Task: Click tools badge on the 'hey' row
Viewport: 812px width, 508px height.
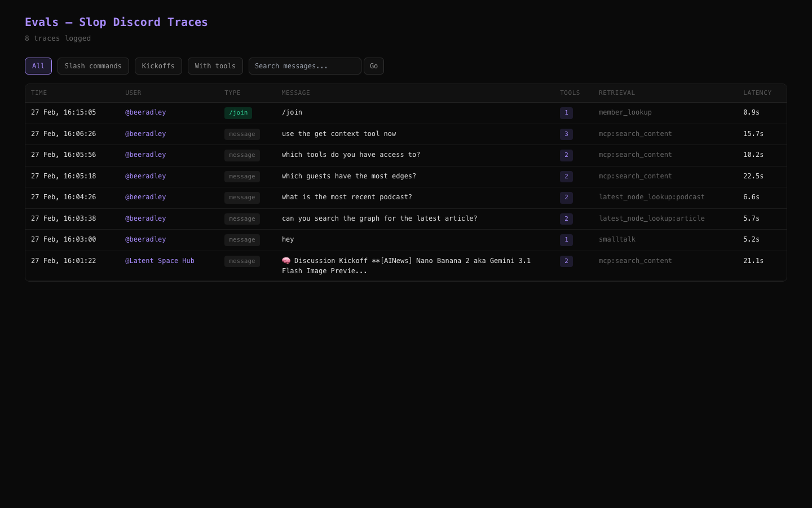Action: 566,240
